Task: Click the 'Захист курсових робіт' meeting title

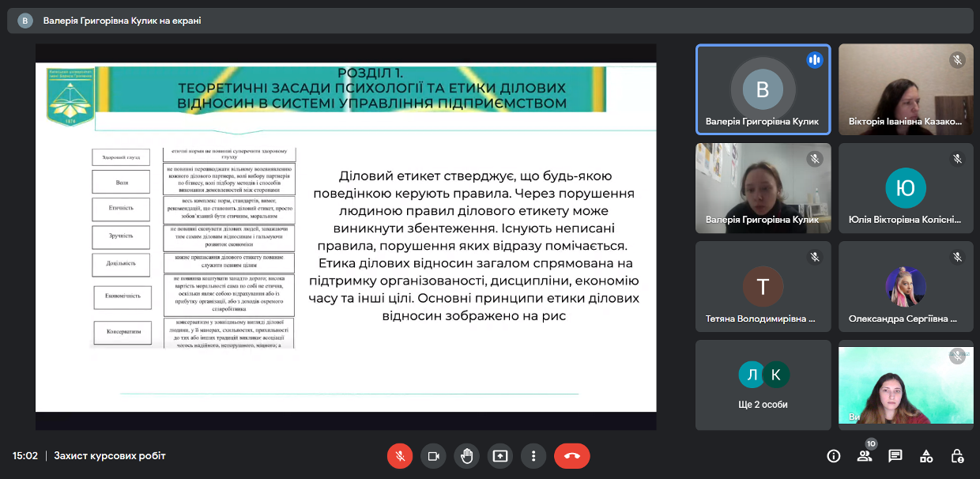Action: (110, 456)
